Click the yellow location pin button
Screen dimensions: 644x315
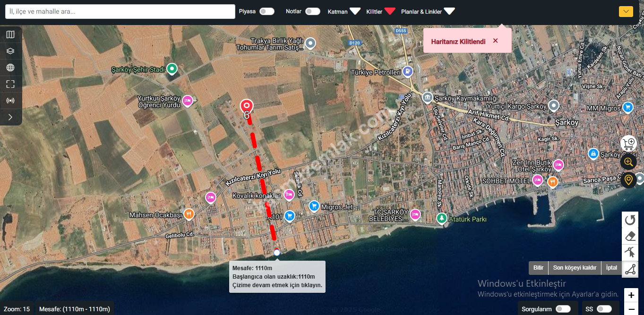[x=628, y=180]
